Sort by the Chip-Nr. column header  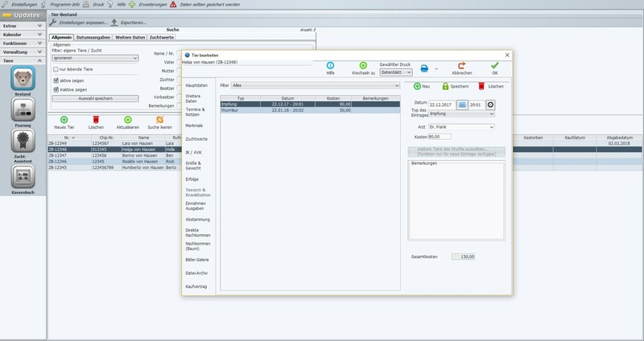click(106, 138)
